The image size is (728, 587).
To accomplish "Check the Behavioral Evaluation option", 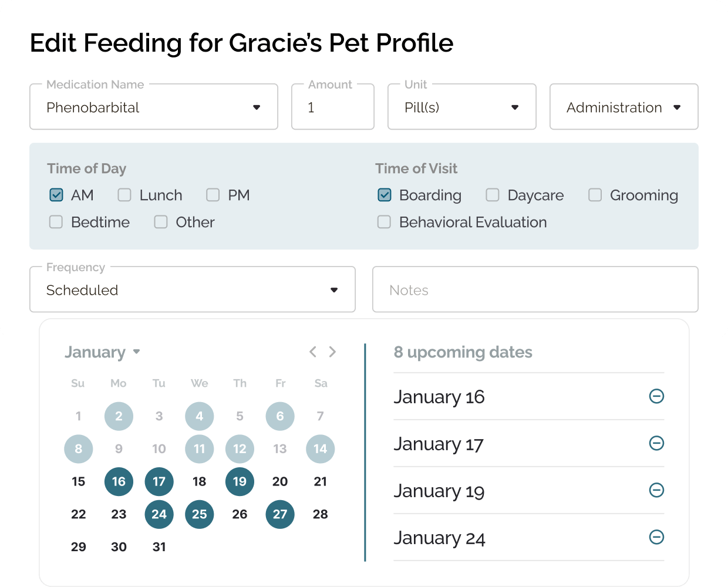I will pos(384,222).
